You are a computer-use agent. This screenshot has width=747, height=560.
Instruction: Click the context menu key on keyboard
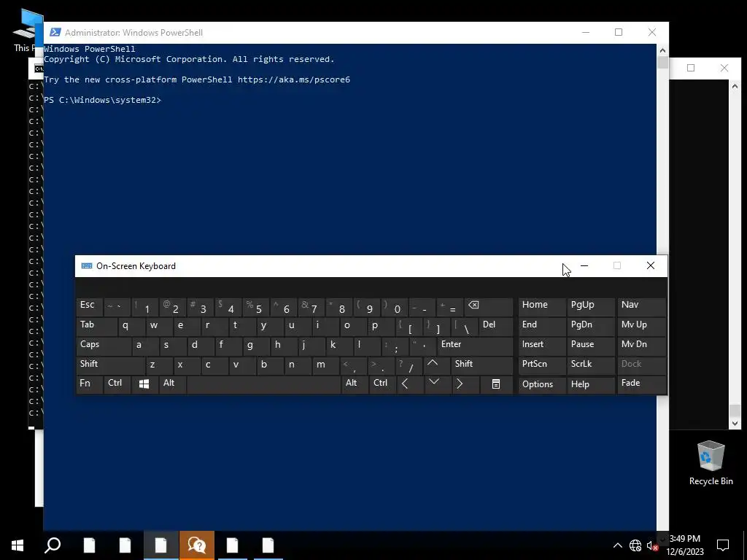(x=496, y=384)
